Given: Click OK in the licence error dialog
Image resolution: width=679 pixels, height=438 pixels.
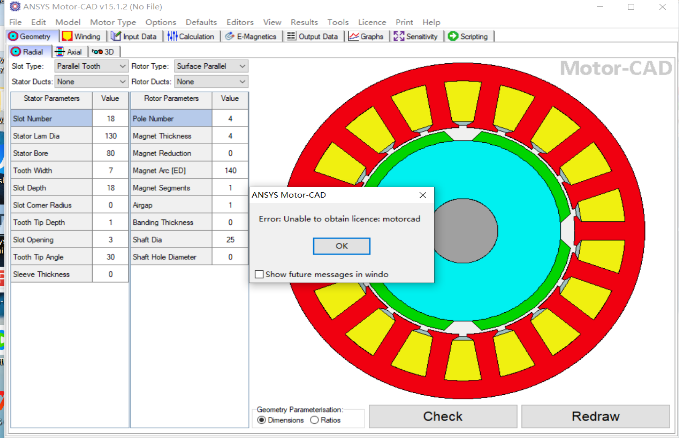Looking at the screenshot, I should click(341, 245).
